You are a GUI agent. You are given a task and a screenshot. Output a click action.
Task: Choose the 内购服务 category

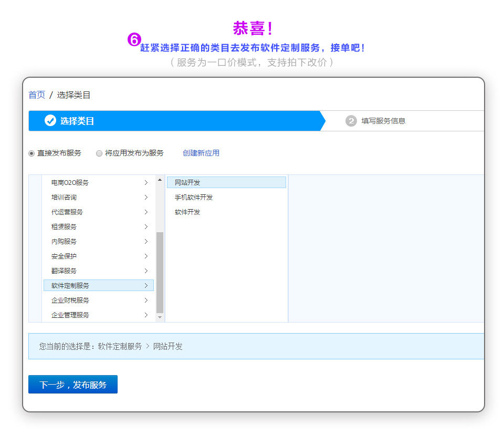(98, 241)
